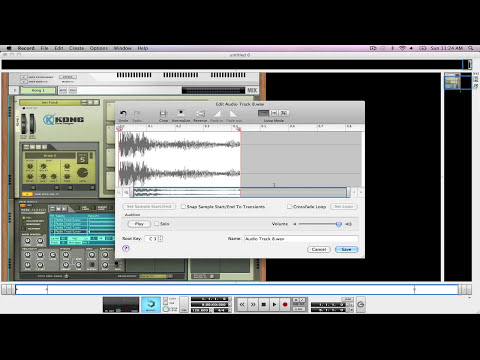Open the help button in Edit Audio dialog
Image resolution: width=480 pixels, height=360 pixels.
pos(126,248)
